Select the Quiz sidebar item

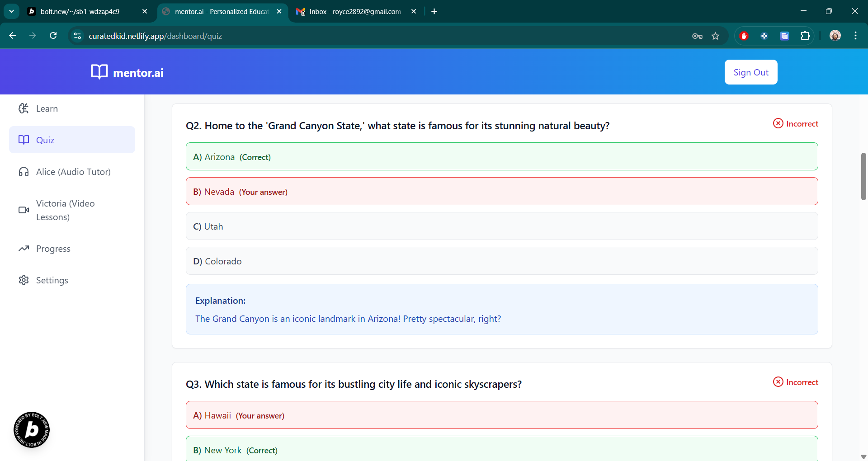[72, 140]
